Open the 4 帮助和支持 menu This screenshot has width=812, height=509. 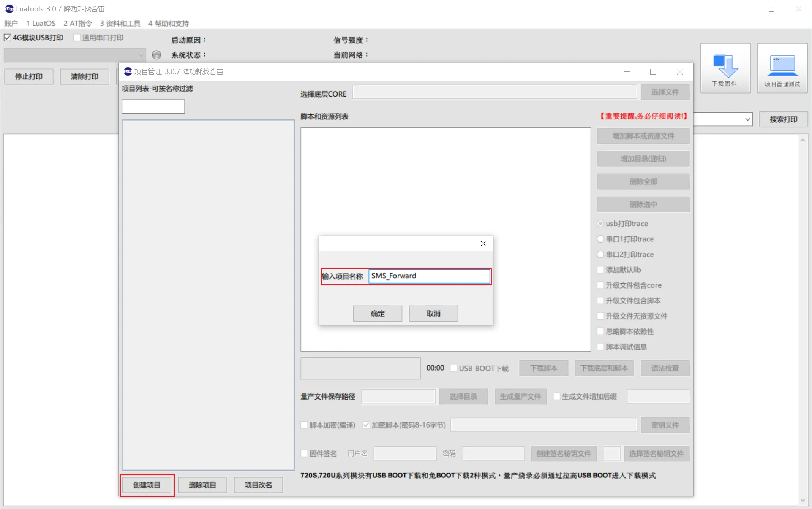(x=169, y=24)
